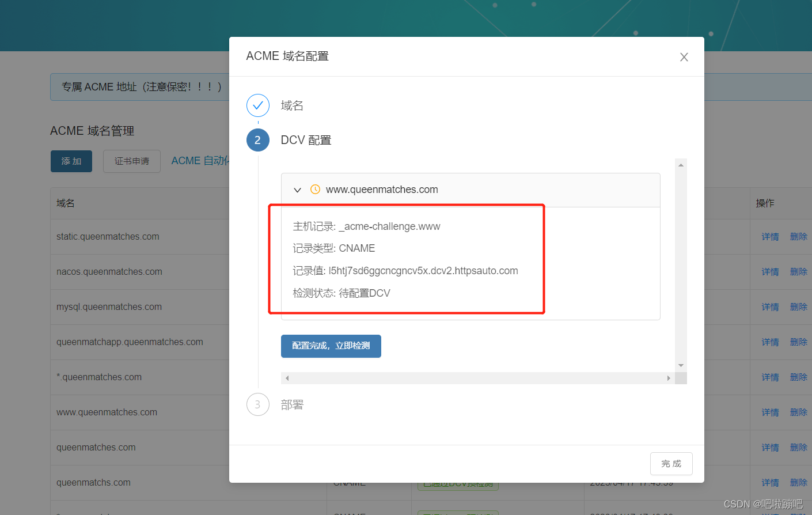This screenshot has height=515, width=812.
Task: Click the ACME 域名管理 heading
Action: [x=92, y=131]
